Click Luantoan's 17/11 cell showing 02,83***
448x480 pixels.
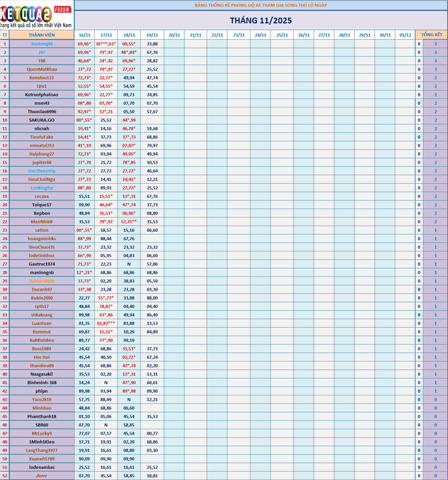coord(106,323)
